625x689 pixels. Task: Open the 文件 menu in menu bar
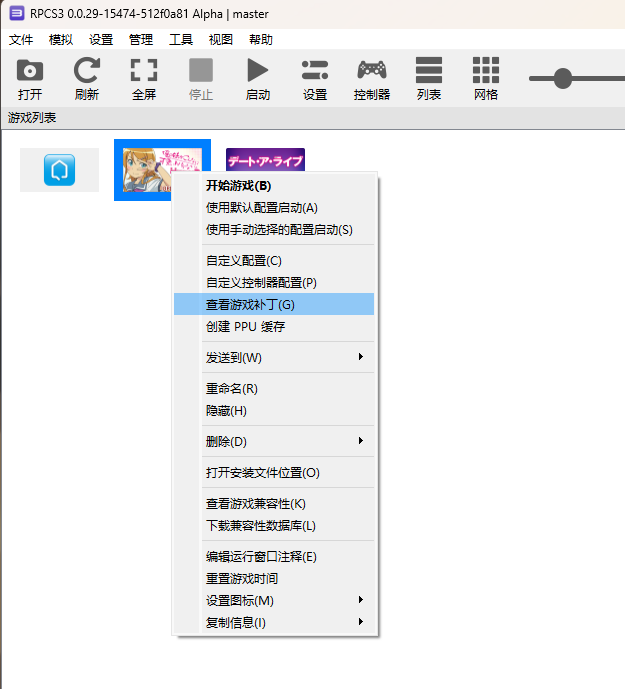tap(21, 39)
